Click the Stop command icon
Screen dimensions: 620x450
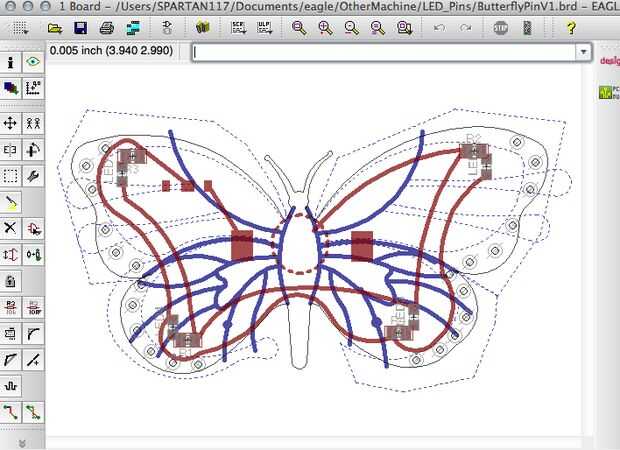[x=501, y=28]
